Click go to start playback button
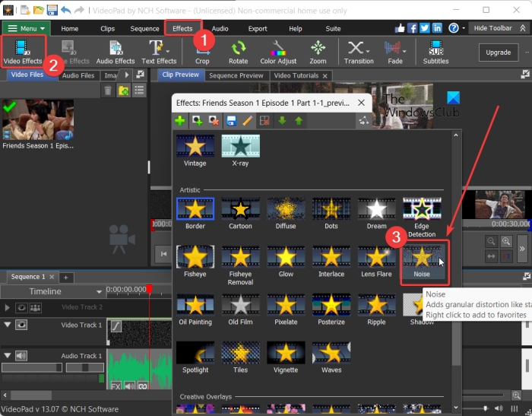532x416 pixels. (x=163, y=254)
